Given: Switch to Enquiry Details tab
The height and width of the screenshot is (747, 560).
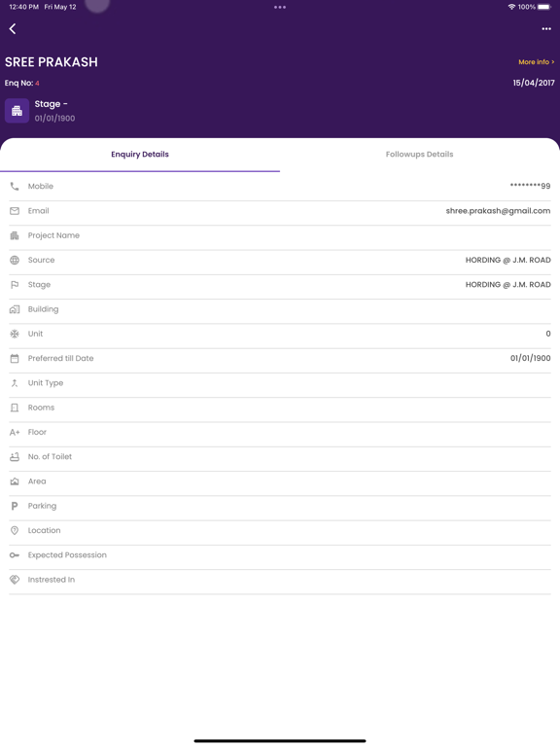Looking at the screenshot, I should pos(140,155).
